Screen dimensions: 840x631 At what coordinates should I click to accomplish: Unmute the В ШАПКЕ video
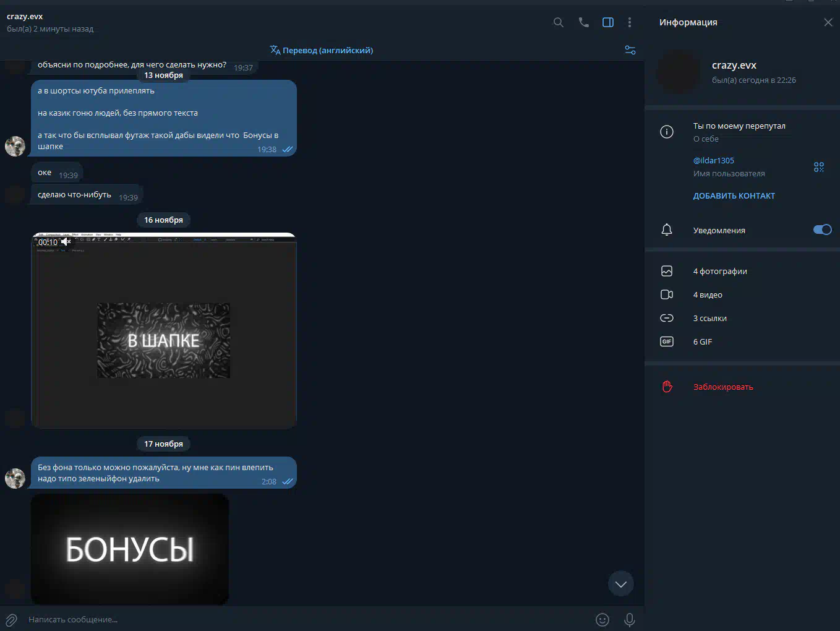point(66,242)
